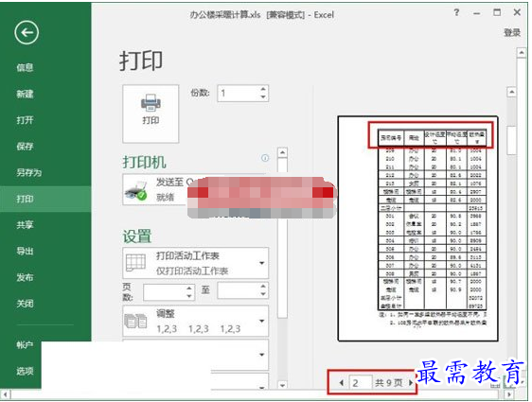Click the copies input field
The height and width of the screenshot is (402, 532).
point(239,93)
